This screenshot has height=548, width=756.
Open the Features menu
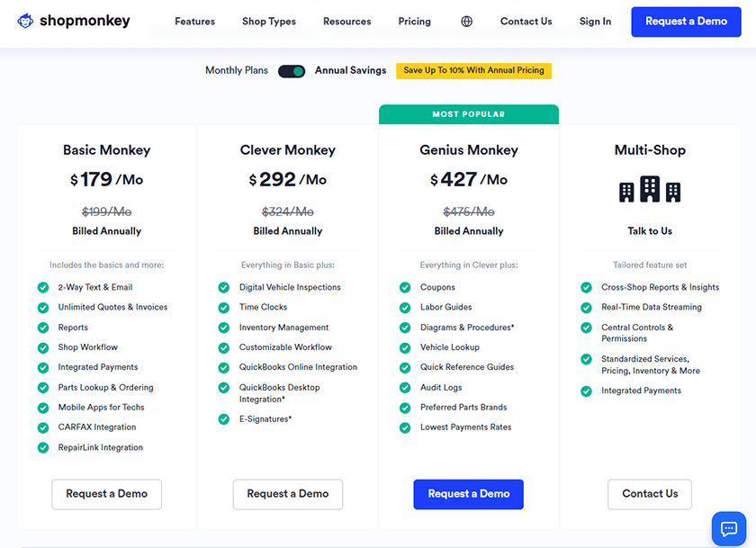pos(194,22)
